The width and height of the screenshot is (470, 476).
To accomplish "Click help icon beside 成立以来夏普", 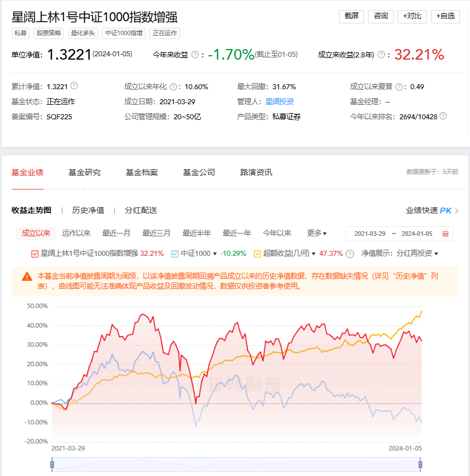I will coord(399,87).
